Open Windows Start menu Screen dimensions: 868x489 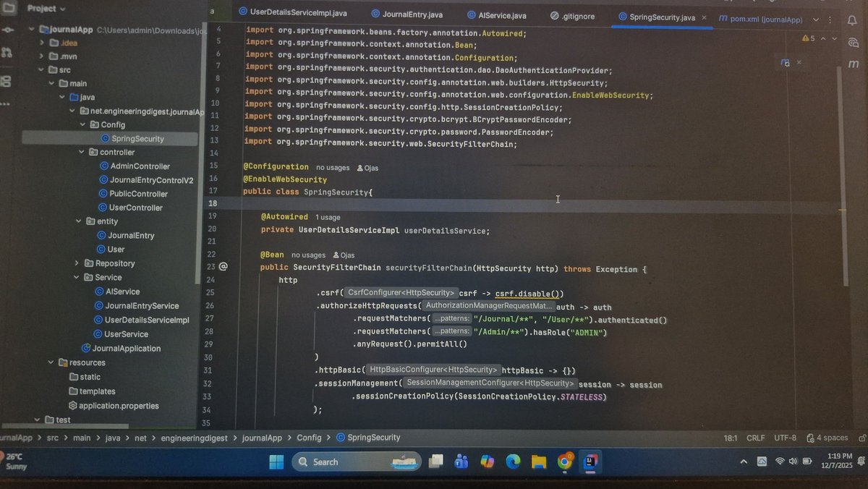coord(276,462)
